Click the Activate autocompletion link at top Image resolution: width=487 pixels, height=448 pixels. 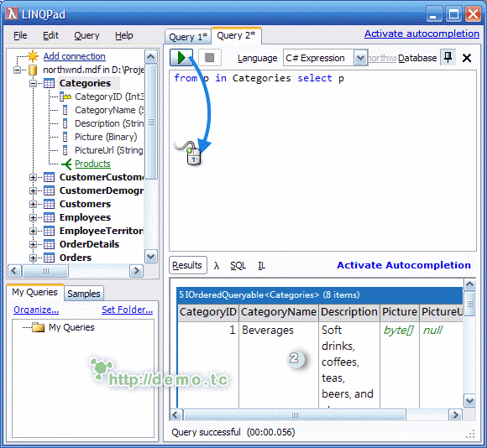pos(422,34)
